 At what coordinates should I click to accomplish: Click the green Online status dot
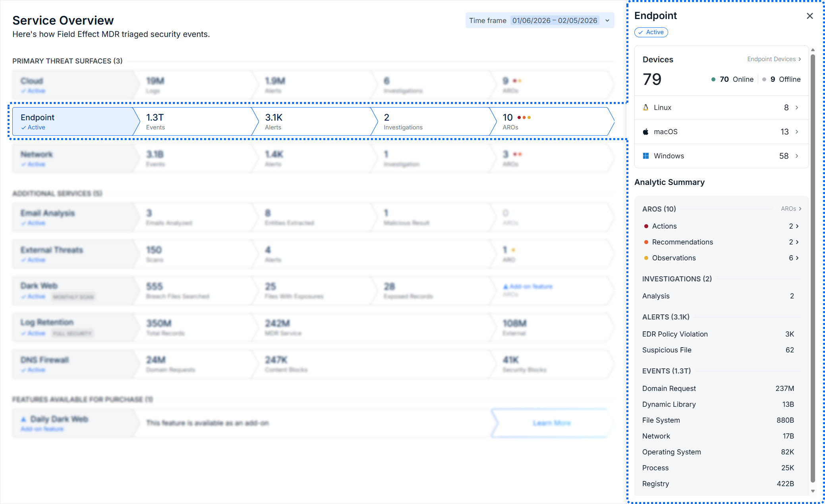[x=713, y=79]
